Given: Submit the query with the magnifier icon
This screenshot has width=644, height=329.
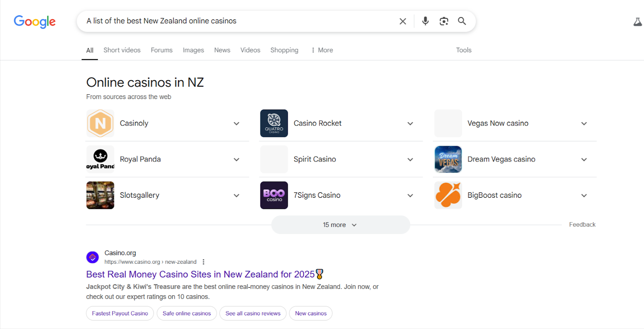Looking at the screenshot, I should click(462, 21).
